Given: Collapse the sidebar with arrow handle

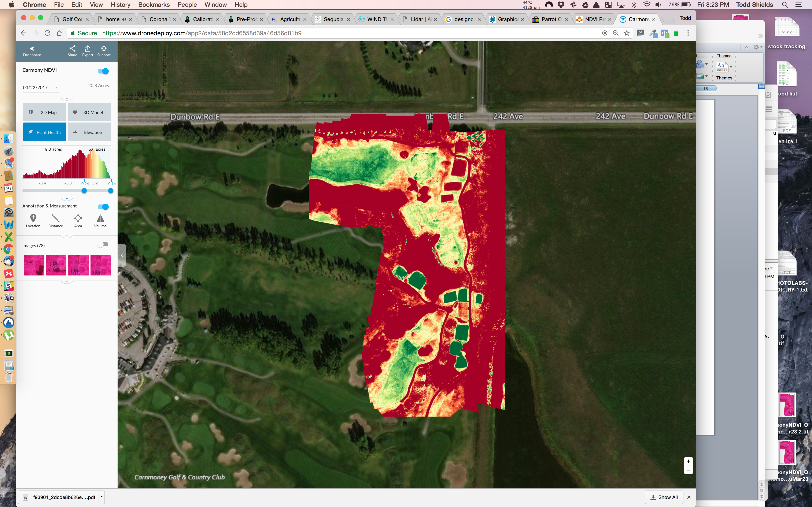Looking at the screenshot, I should [122, 256].
